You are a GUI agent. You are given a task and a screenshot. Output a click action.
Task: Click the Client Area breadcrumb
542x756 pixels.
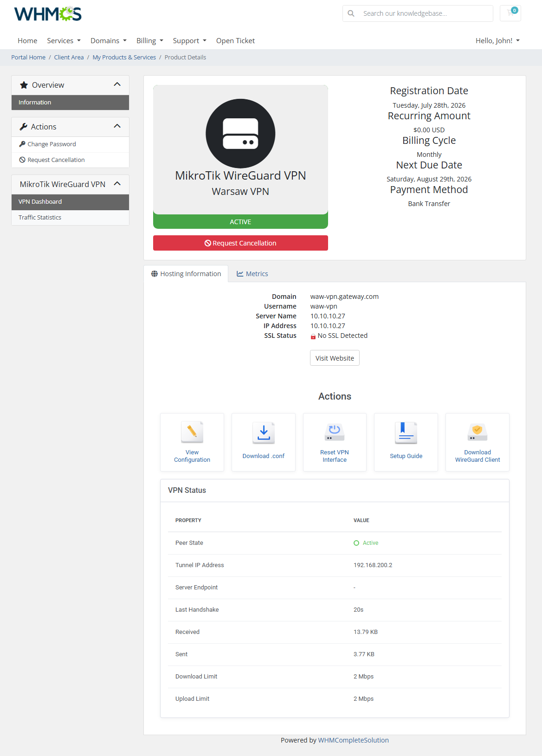(x=69, y=58)
